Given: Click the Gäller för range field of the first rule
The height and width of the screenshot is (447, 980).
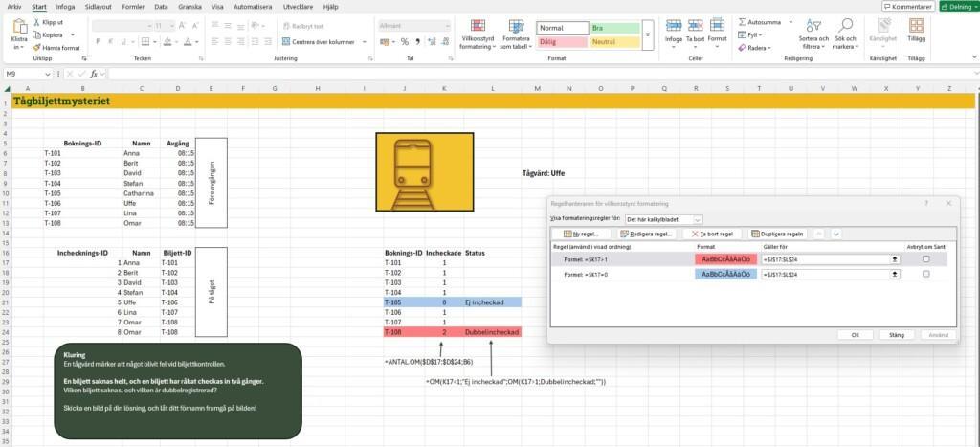Looking at the screenshot, I should [x=827, y=258].
